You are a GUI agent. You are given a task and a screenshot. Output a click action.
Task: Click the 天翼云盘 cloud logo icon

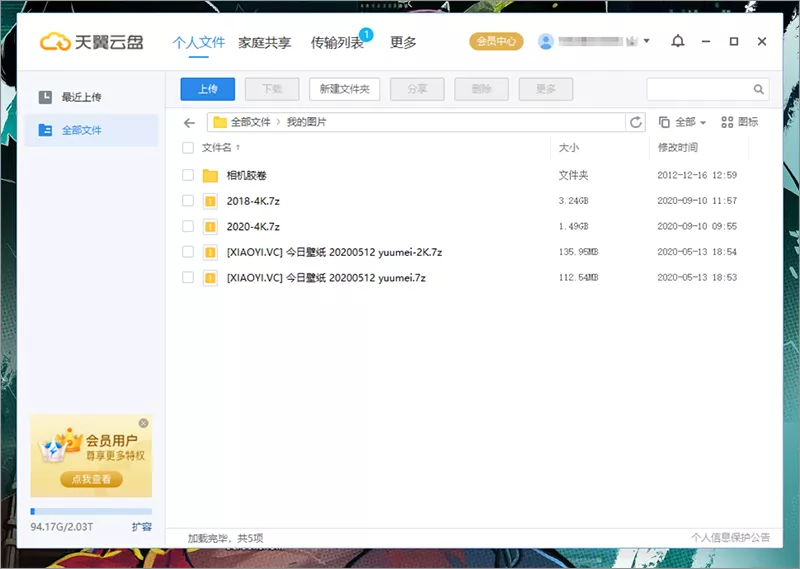tap(55, 42)
